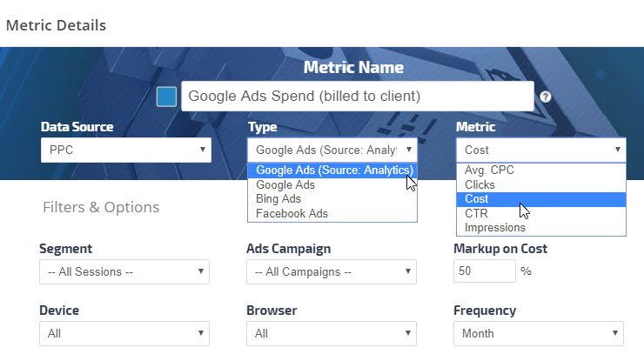Screen dimensions: 644x361
Task: Click the help question mark icon
Action: (x=546, y=97)
